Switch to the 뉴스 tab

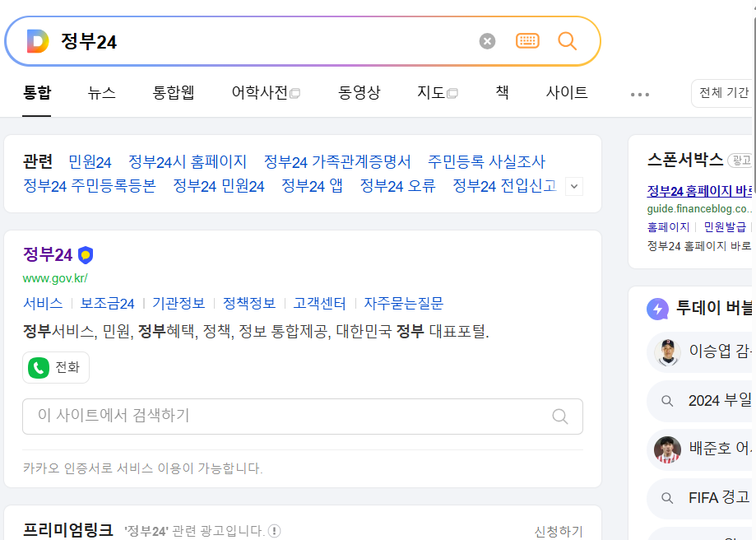pos(101,94)
